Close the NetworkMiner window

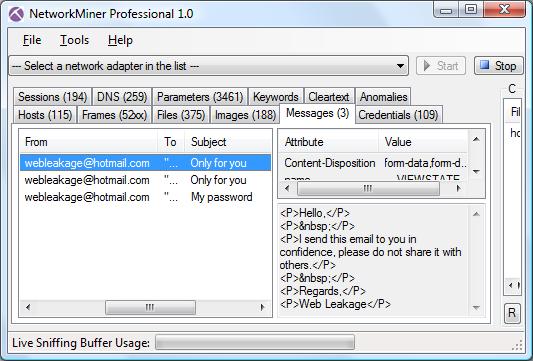(x=504, y=10)
